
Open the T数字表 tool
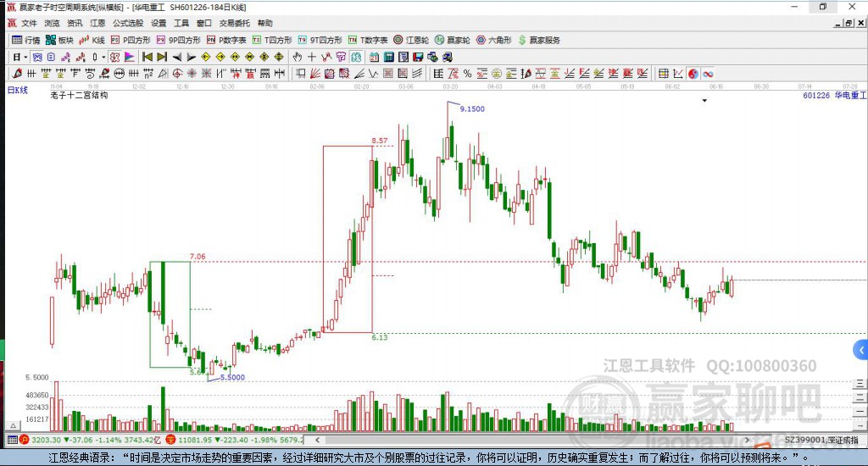368,40
